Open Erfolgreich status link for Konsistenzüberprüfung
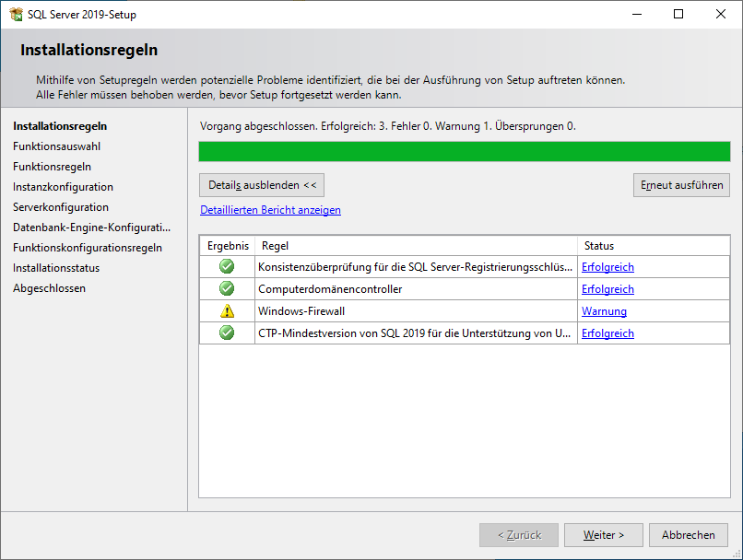This screenshot has height=560, width=743. click(x=607, y=267)
